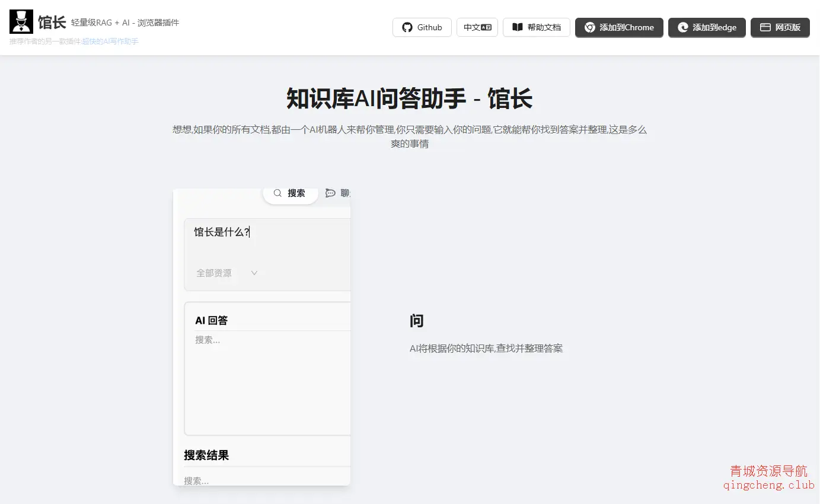
Task: Click the 搜索结果 section heading
Action: (x=206, y=455)
